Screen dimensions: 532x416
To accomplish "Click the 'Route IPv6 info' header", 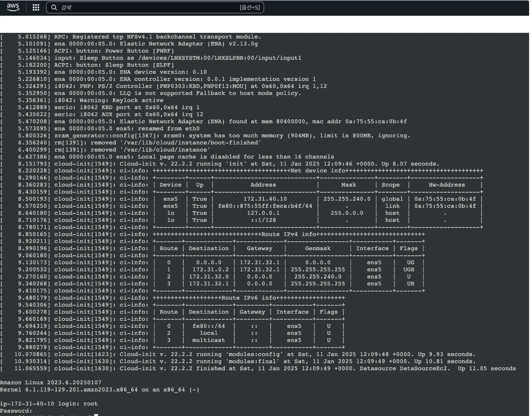I will [249, 298].
